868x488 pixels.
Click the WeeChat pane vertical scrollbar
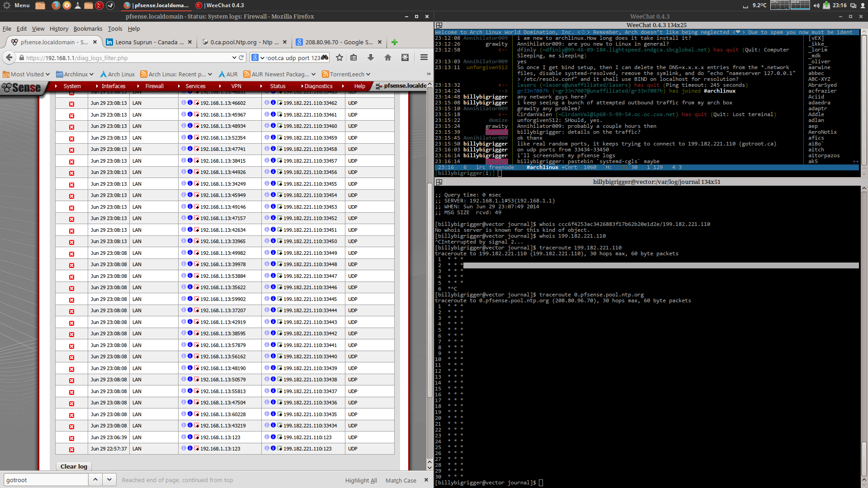tap(864, 99)
